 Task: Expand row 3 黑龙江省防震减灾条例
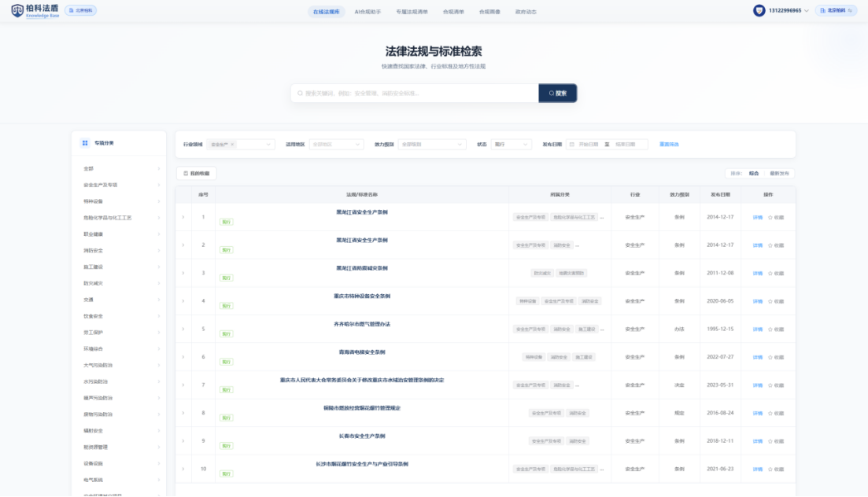pos(183,273)
